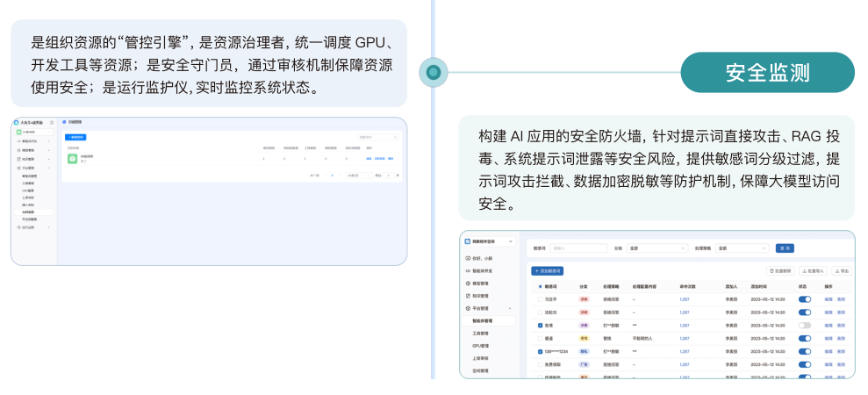Enable the grey status switch in 色情 row
The width and height of the screenshot is (868, 395).
(804, 326)
